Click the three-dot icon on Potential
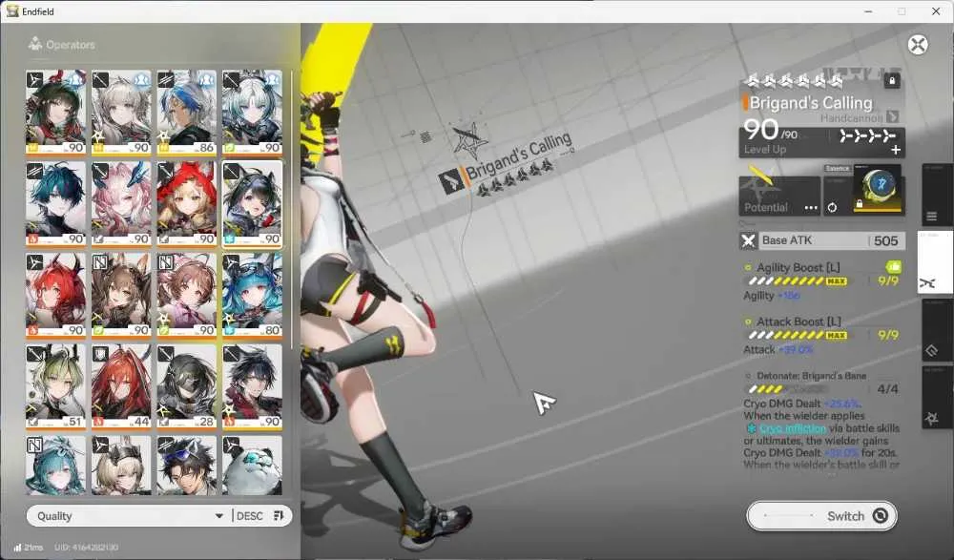Viewport: 954px width, 560px height. [x=810, y=208]
